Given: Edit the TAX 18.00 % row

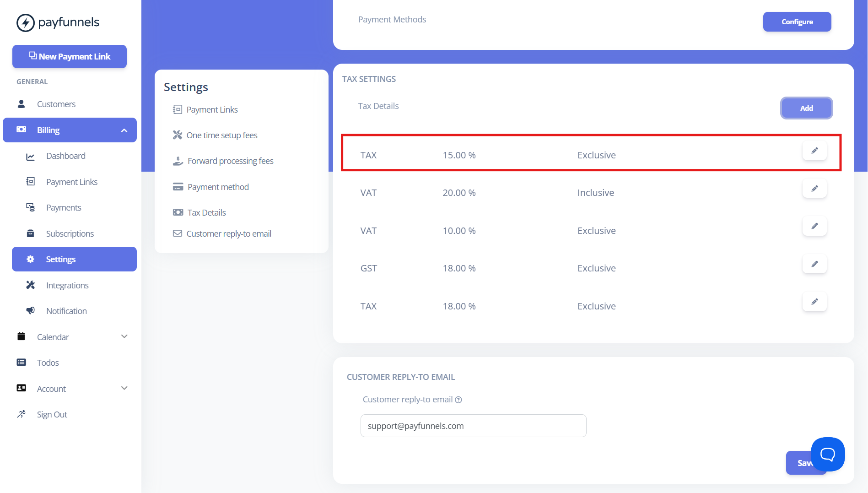Looking at the screenshot, I should pos(814,302).
